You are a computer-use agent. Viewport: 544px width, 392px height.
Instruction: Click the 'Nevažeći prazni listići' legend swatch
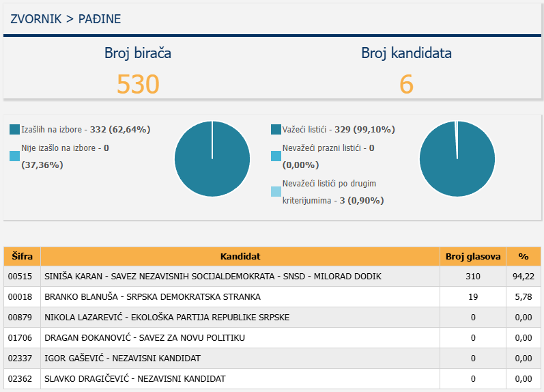tap(276, 156)
